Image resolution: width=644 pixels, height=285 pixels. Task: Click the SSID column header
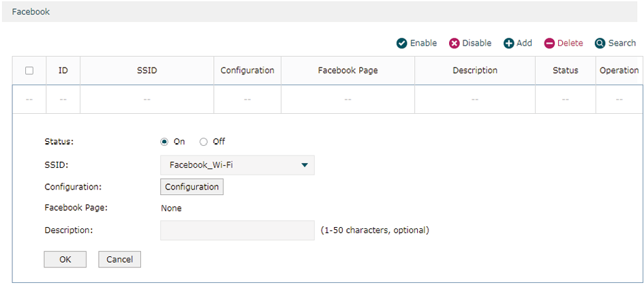(147, 71)
